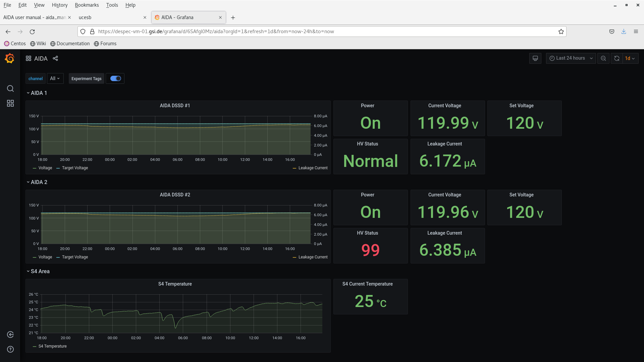Open the Centos bookmark
Image resolution: width=644 pixels, height=362 pixels.
coord(15,44)
